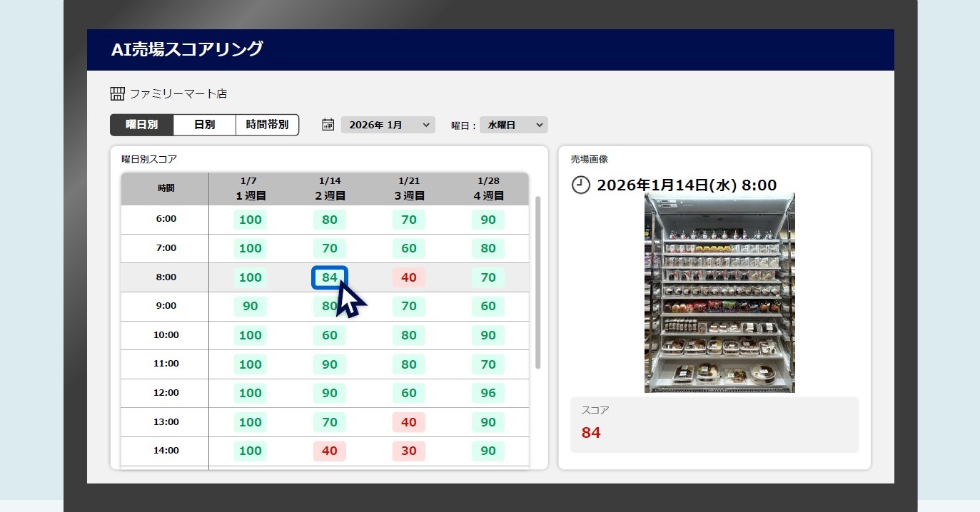Click the red 40 score at 8:00 in 3週目

click(408, 277)
